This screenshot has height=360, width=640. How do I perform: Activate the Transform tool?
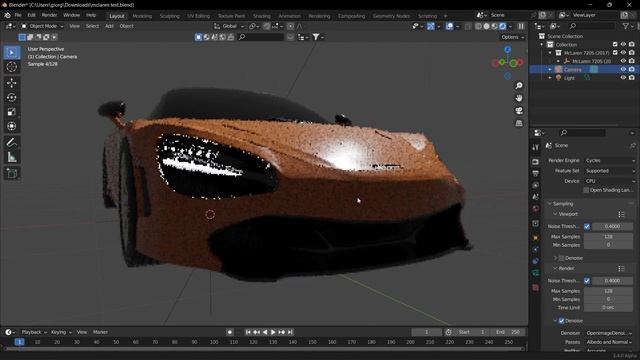coord(12,126)
